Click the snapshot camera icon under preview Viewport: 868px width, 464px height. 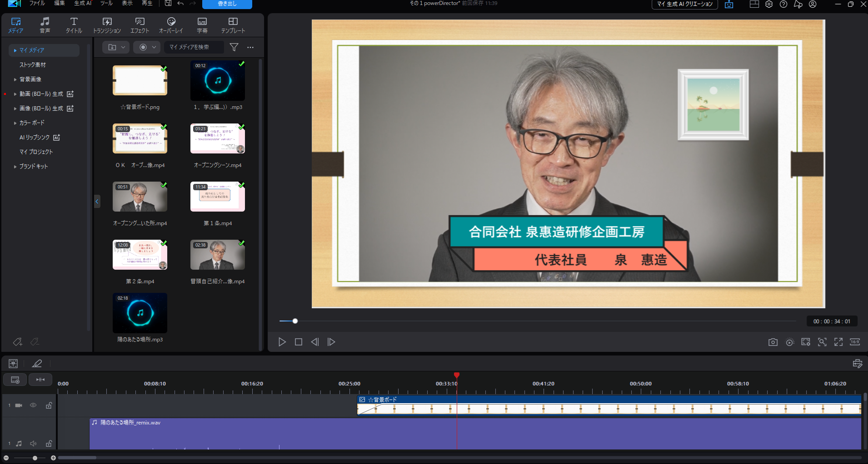773,342
